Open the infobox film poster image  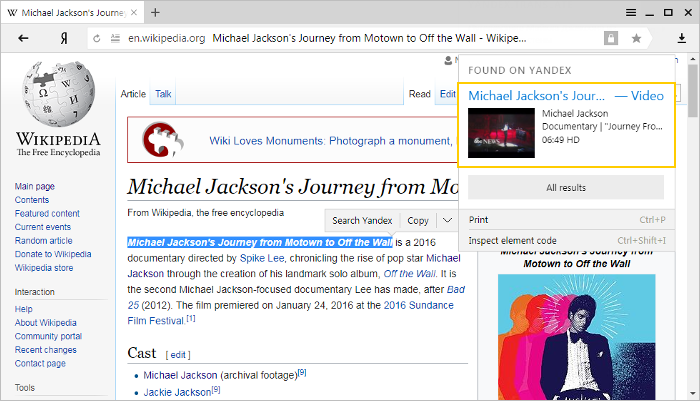(x=576, y=337)
